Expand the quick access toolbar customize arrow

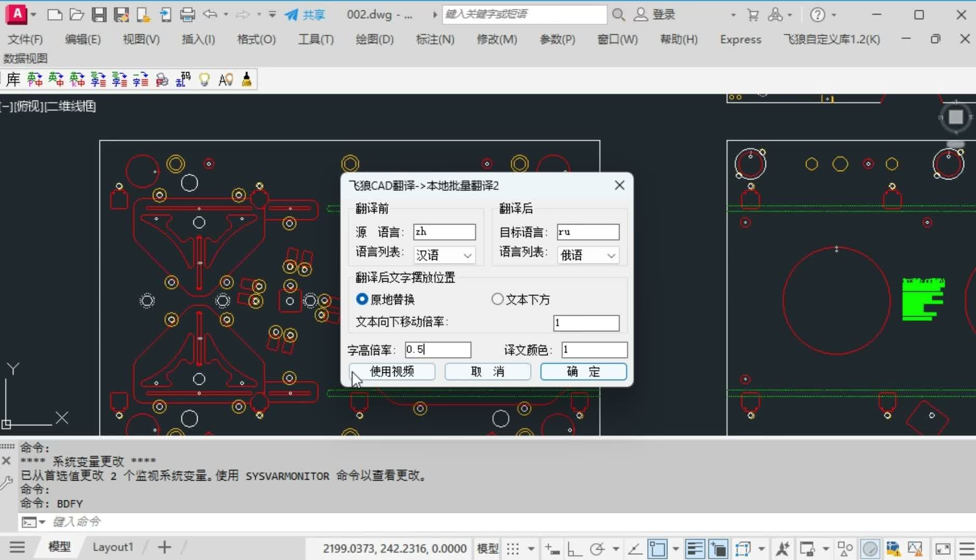(x=272, y=15)
